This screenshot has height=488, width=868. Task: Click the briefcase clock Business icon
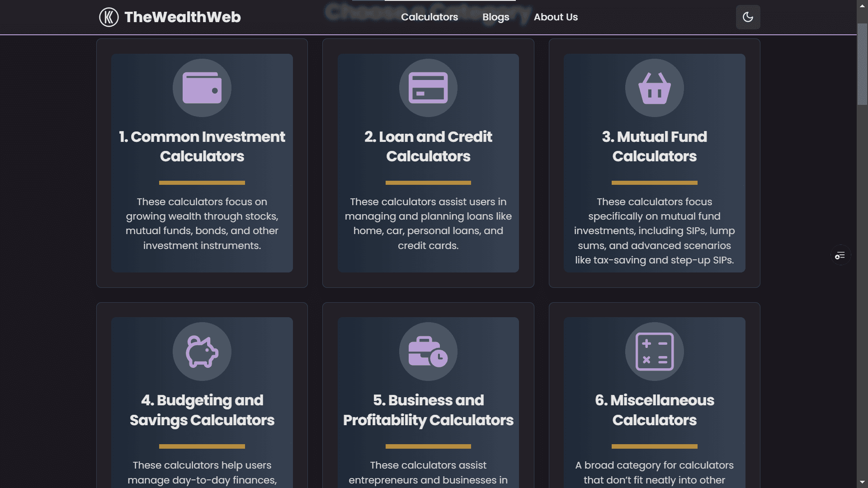coord(428,352)
